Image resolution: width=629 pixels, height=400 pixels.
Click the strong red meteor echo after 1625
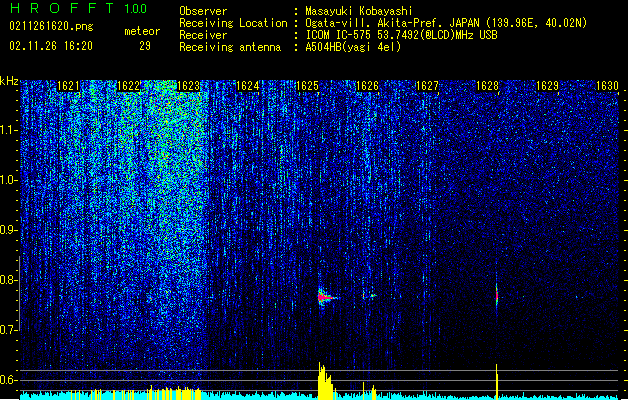pyautogui.click(x=326, y=297)
